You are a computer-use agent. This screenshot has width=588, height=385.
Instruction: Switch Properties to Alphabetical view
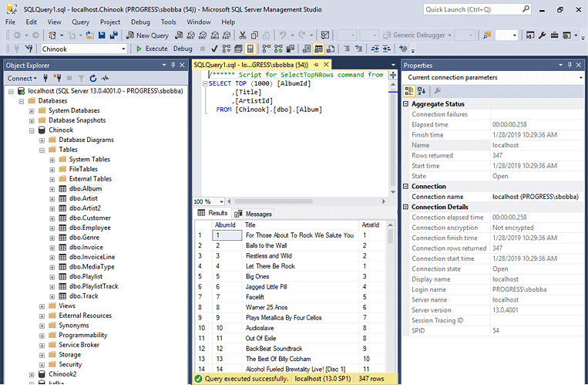coord(421,90)
